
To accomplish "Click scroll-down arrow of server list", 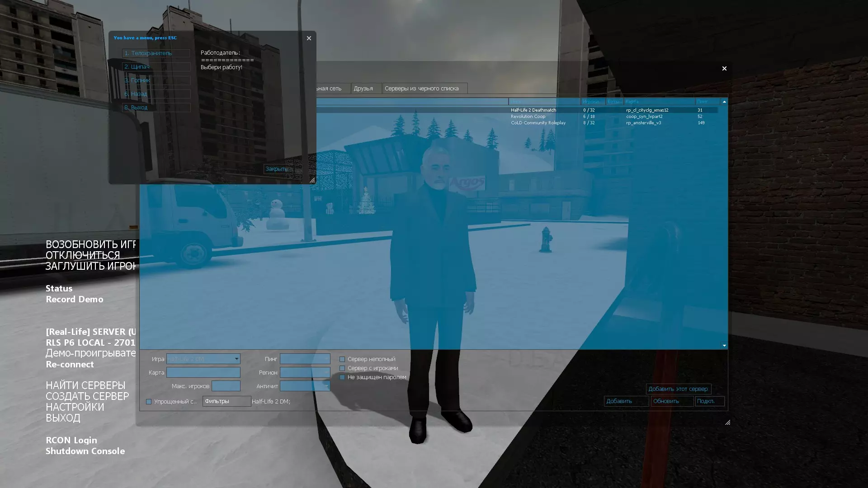I will [724, 346].
